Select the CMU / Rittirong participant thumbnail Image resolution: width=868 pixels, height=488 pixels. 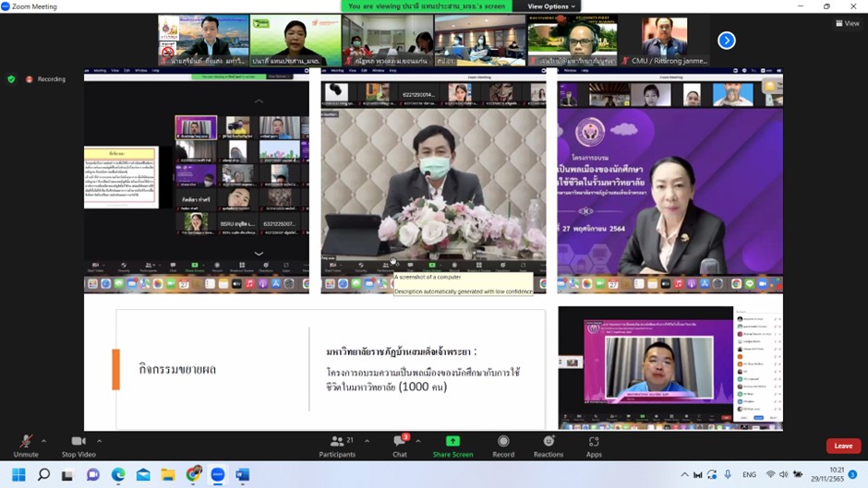[x=664, y=41]
